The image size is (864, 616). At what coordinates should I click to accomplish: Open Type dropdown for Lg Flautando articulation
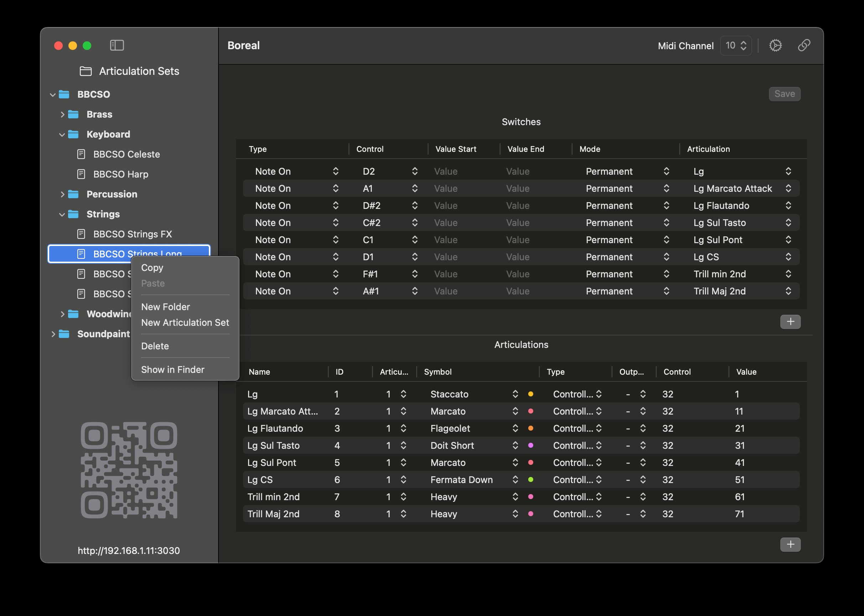[577, 428]
